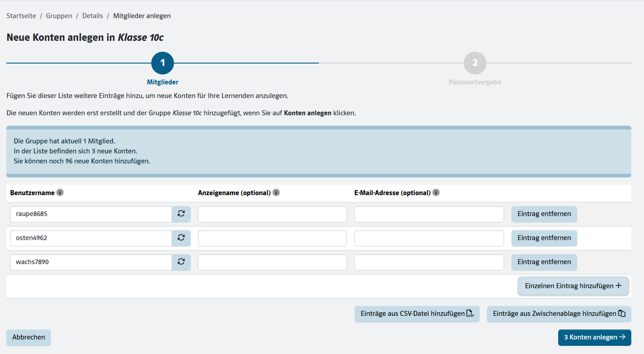Import entries from CSV file

(x=416, y=314)
